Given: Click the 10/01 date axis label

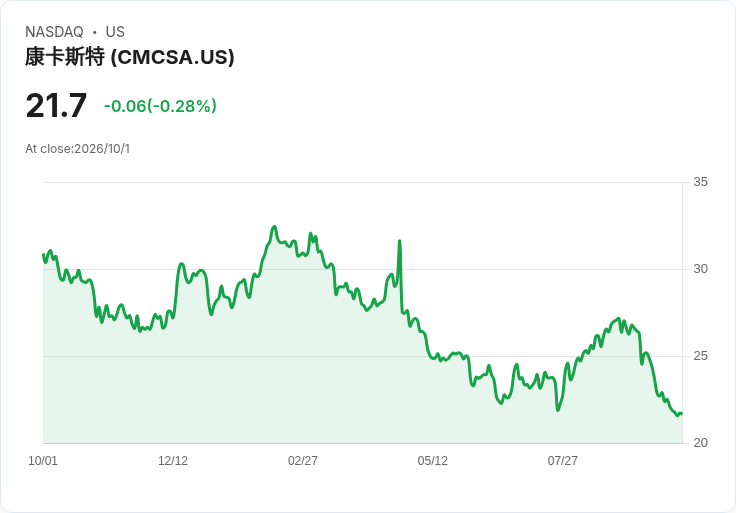Looking at the screenshot, I should 43,460.
